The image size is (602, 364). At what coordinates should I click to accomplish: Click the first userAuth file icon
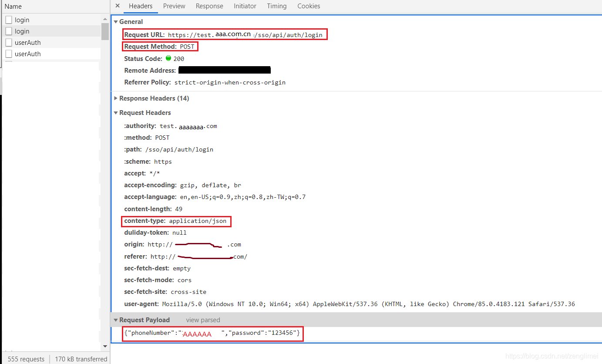[x=9, y=43]
